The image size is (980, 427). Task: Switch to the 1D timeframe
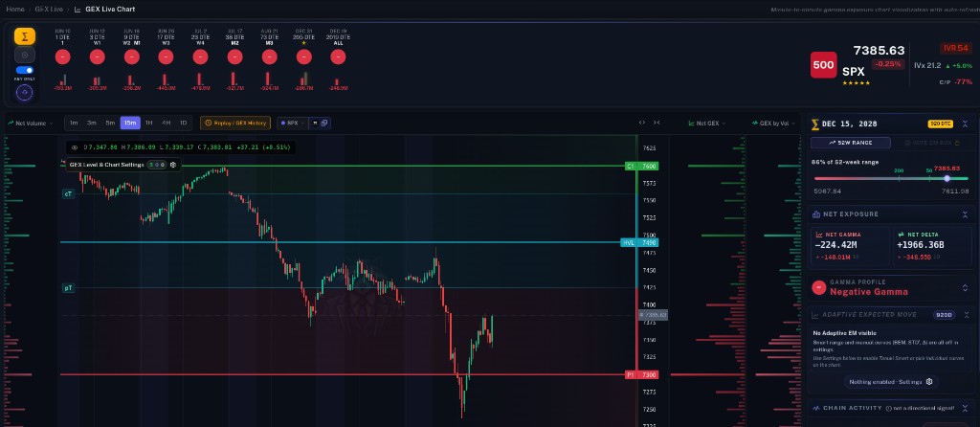183,124
